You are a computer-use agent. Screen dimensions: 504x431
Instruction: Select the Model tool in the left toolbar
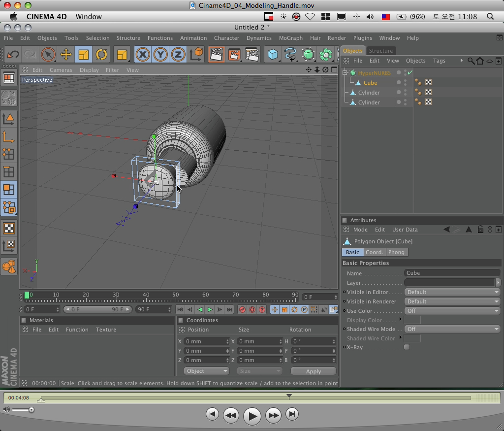9,119
